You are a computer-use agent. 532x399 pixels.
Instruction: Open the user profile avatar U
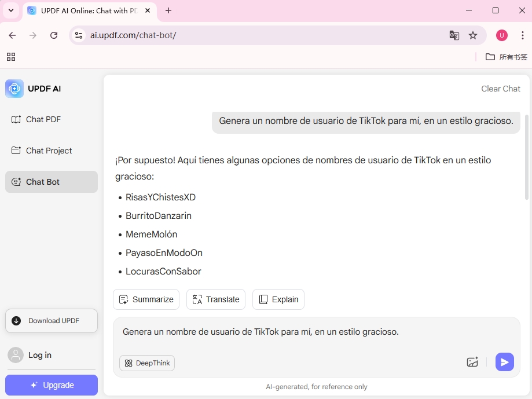502,35
